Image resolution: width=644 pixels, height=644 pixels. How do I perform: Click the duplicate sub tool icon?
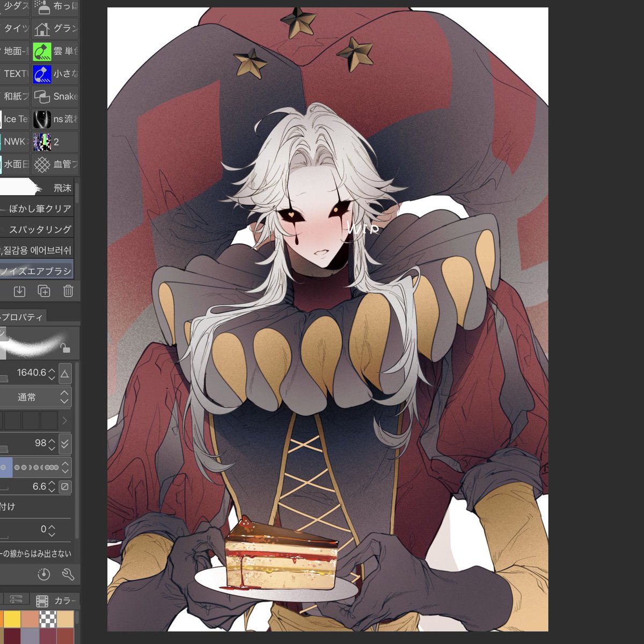coord(44,291)
